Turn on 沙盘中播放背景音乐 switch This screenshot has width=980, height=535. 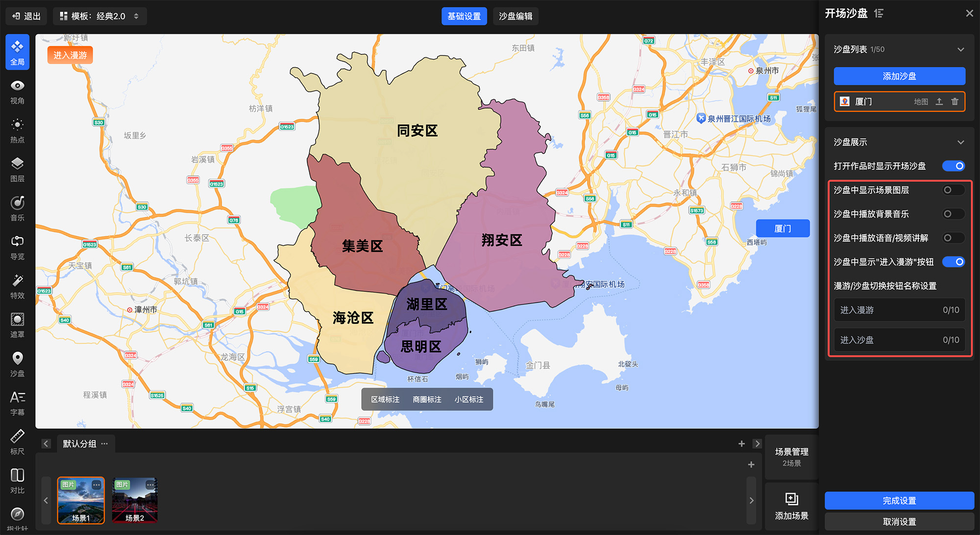953,214
